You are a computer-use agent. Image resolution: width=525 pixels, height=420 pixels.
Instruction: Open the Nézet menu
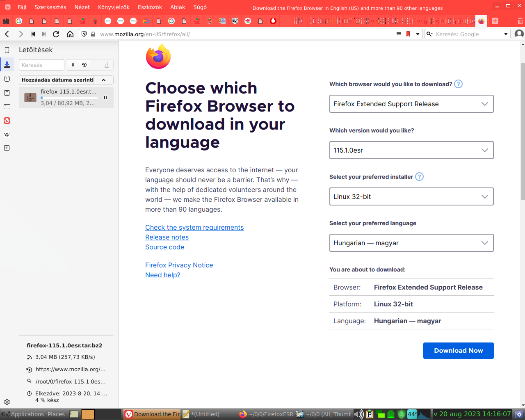(x=82, y=7)
